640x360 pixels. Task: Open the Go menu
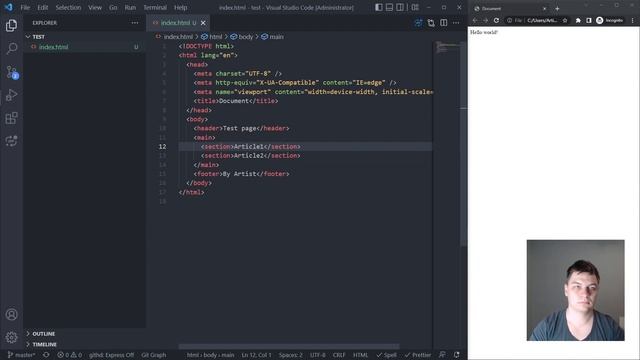(113, 7)
